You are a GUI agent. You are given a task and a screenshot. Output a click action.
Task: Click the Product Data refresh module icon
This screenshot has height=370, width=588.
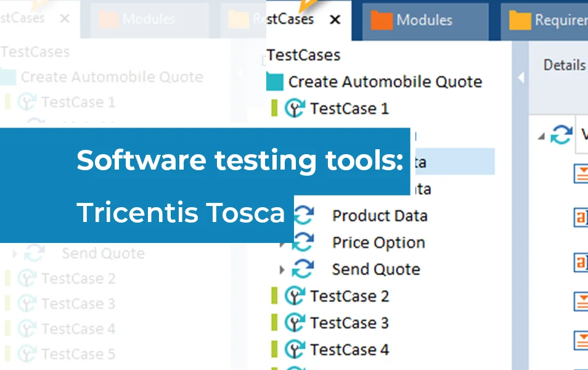point(303,215)
